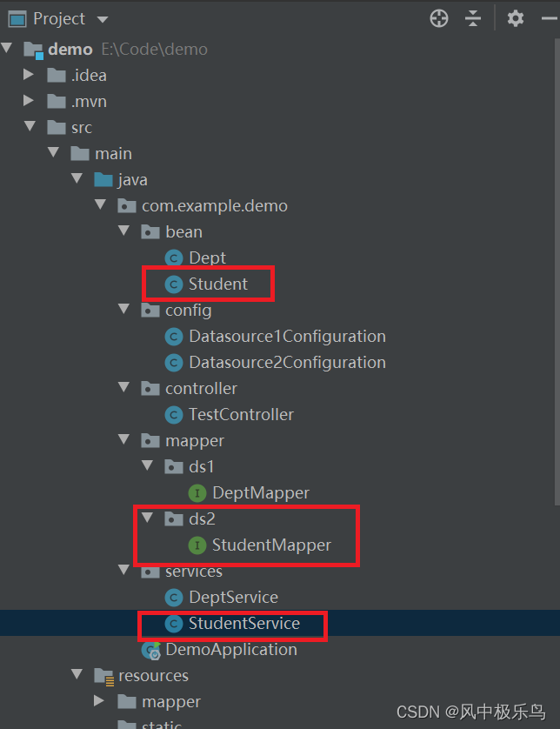Viewport: 560px width, 729px height.
Task: Expand the resources mapper folder
Action: (x=103, y=701)
